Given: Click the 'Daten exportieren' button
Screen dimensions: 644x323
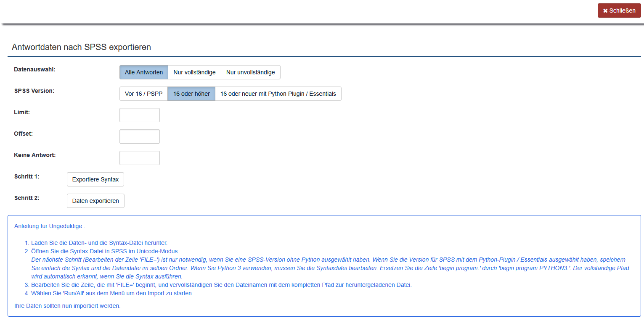Looking at the screenshot, I should coord(95,201).
